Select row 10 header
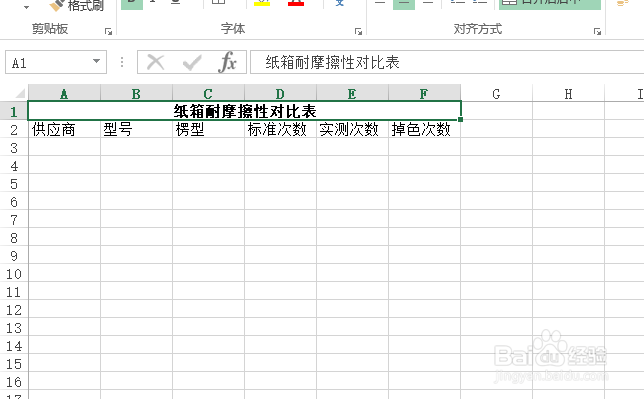Screen dimensions: 644x399 [x=14, y=274]
